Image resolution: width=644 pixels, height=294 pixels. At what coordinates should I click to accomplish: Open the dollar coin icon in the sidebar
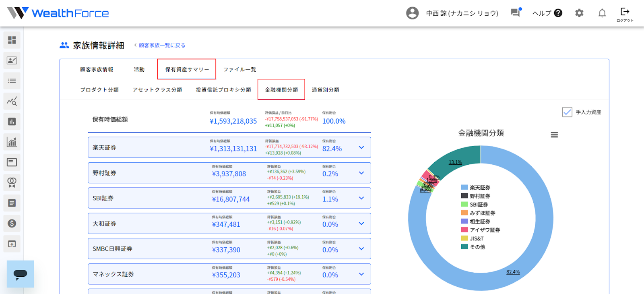(x=12, y=224)
